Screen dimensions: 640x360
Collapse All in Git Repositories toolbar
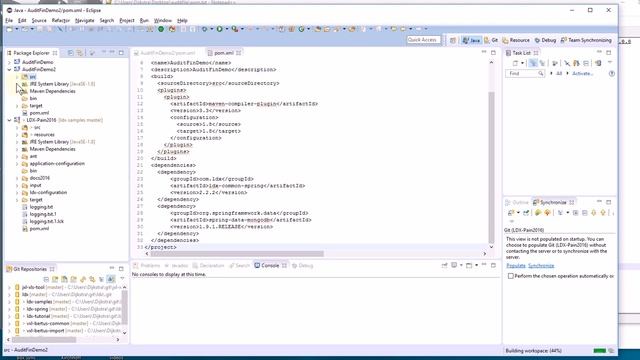point(46,279)
